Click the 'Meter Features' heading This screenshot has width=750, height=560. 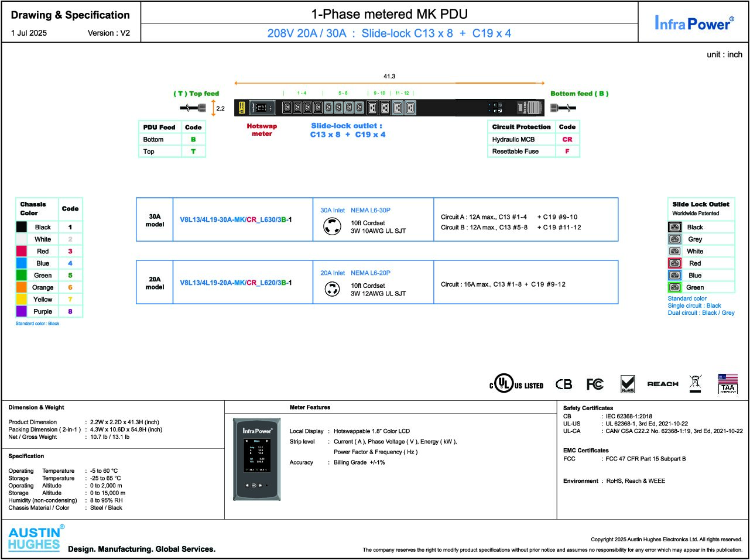pos(310,407)
